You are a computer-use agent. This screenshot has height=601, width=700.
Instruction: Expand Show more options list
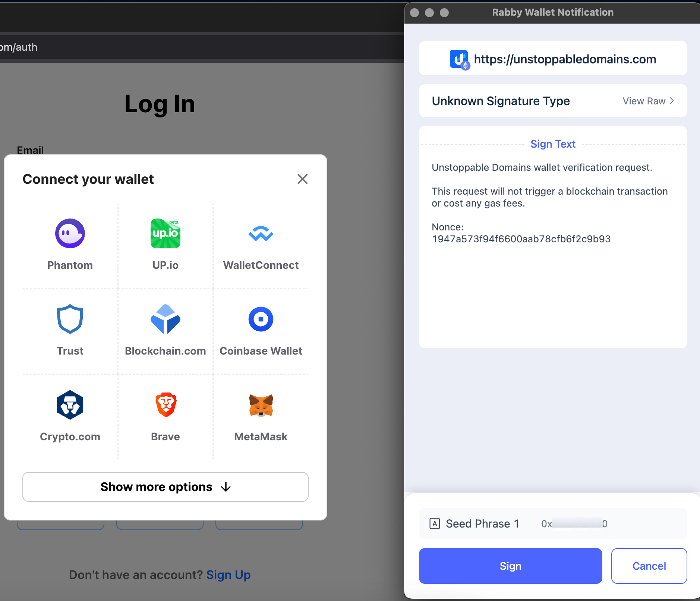[x=165, y=487]
